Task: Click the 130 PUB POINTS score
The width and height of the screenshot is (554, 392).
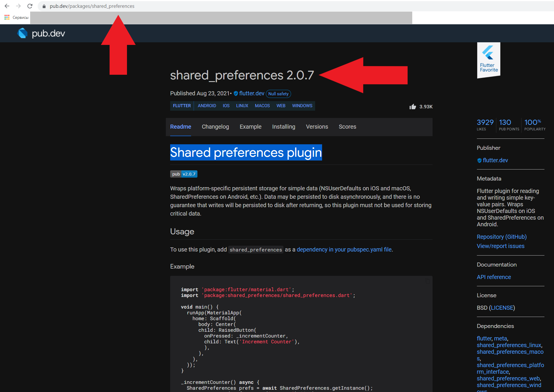Action: tap(509, 125)
